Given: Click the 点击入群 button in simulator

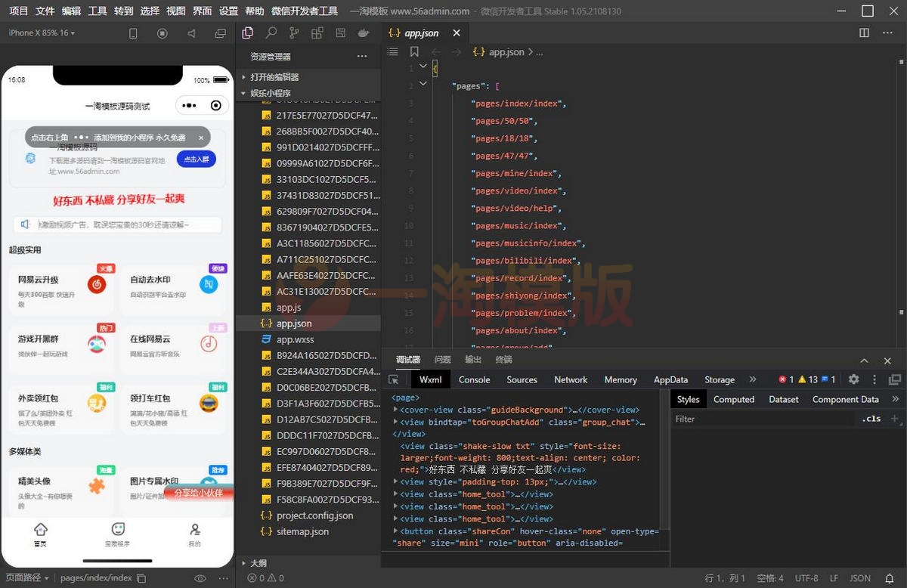Looking at the screenshot, I should pyautogui.click(x=197, y=159).
